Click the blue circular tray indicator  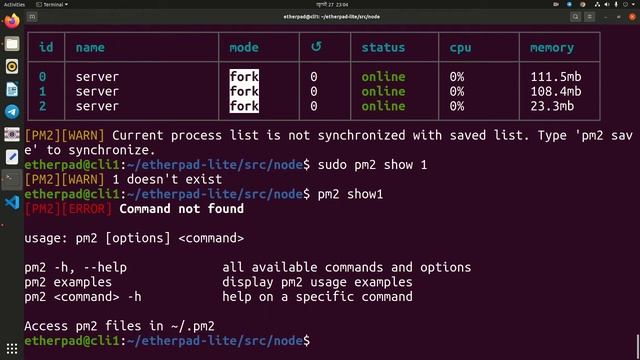pos(569,4)
